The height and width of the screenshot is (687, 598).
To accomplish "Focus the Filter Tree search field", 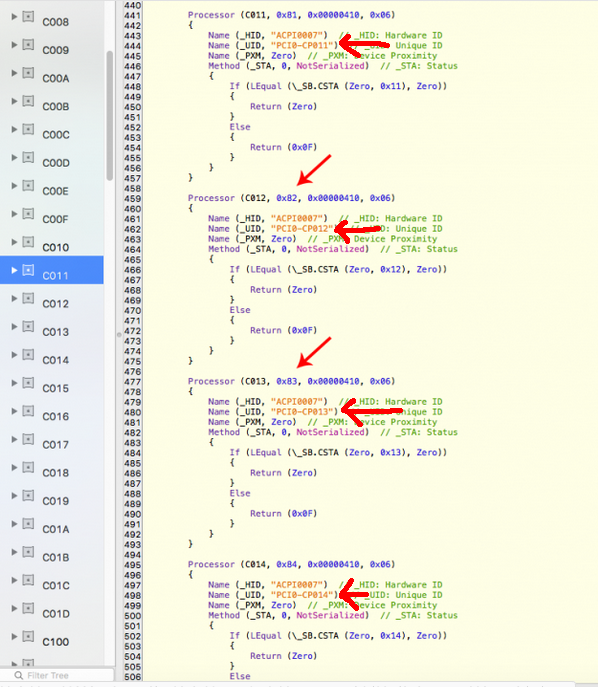I will point(57,675).
